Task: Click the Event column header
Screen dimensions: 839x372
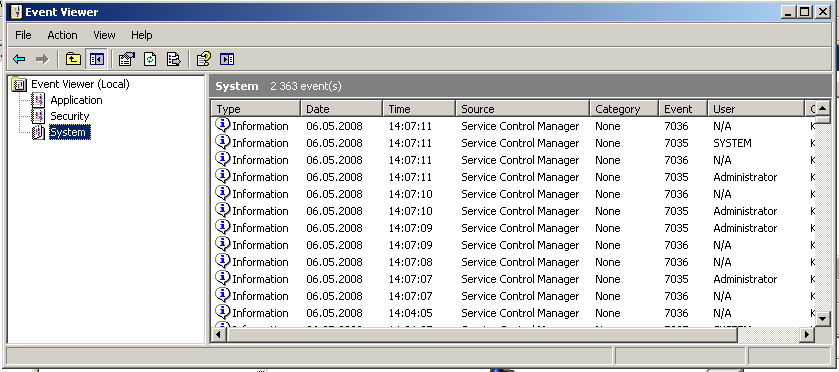Action: pyautogui.click(x=682, y=109)
